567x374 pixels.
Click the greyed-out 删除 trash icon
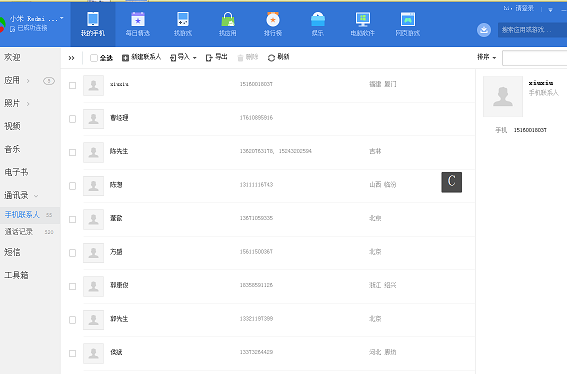click(240, 58)
